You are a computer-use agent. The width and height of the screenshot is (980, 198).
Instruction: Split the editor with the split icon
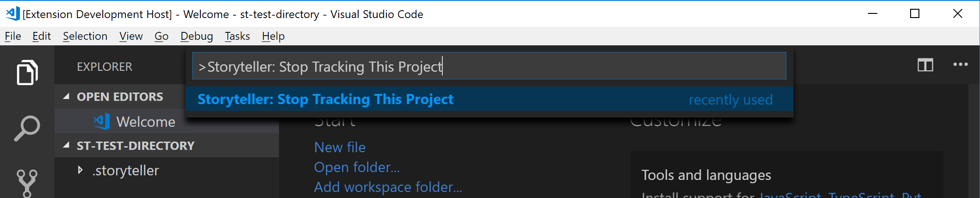[925, 65]
